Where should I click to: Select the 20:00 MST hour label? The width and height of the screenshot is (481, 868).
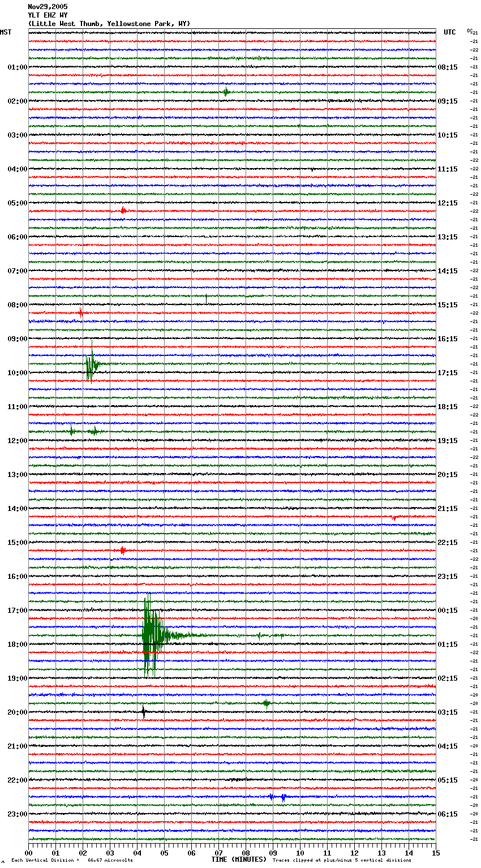17,712
